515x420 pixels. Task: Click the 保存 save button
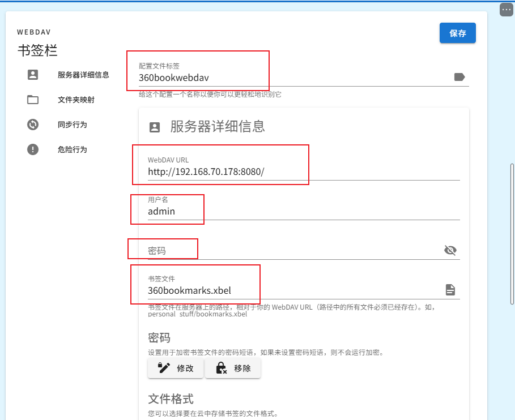click(458, 33)
